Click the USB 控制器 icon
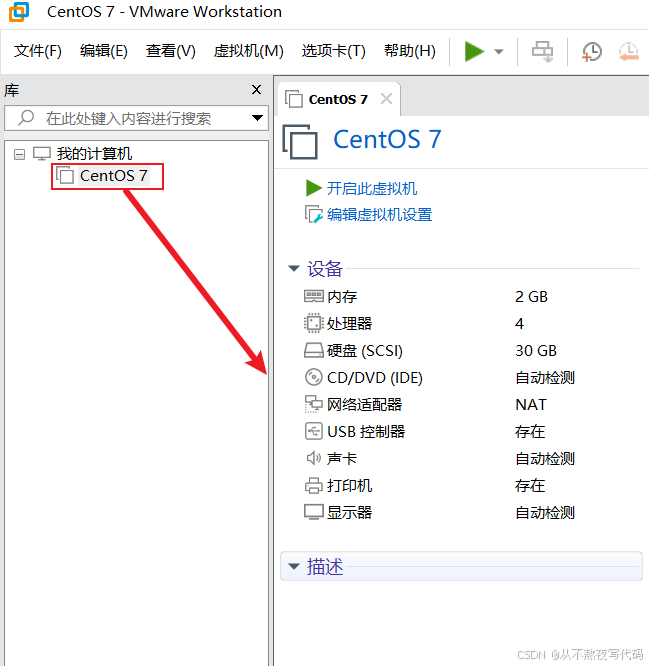The height and width of the screenshot is (666, 649). pos(314,431)
